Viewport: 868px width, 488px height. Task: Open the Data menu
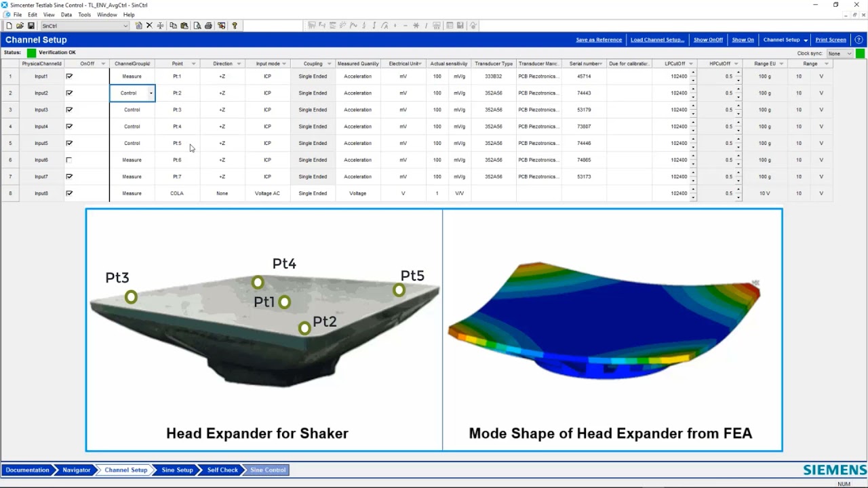click(x=66, y=14)
